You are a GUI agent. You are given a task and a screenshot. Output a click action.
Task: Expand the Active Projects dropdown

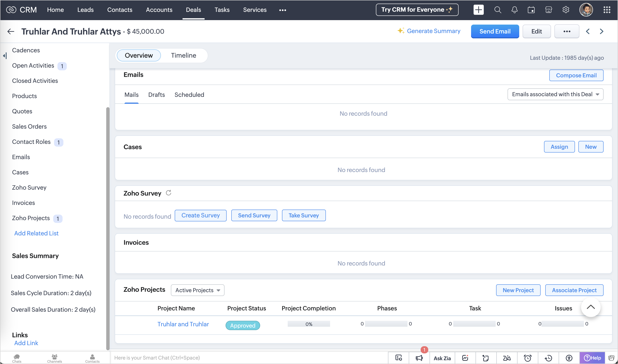point(197,290)
